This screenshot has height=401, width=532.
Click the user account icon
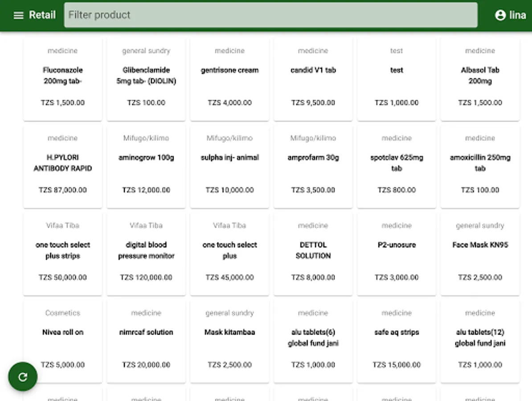500,15
